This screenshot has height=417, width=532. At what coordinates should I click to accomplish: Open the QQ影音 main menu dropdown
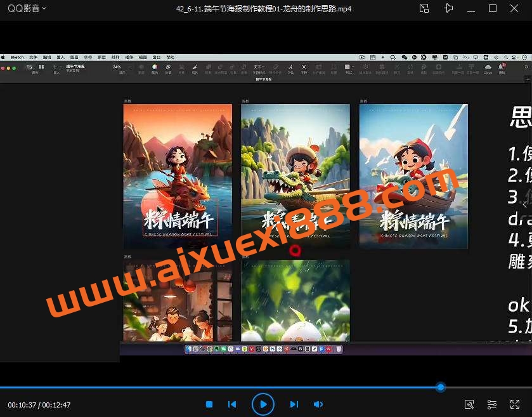[x=27, y=9]
